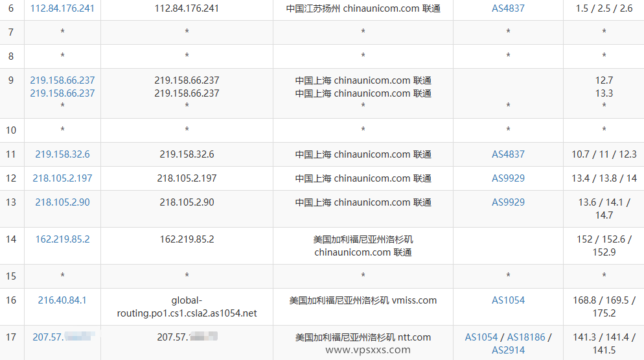Click AS4837 link in hop 6 row
This screenshot has height=360, width=644.
(x=508, y=8)
